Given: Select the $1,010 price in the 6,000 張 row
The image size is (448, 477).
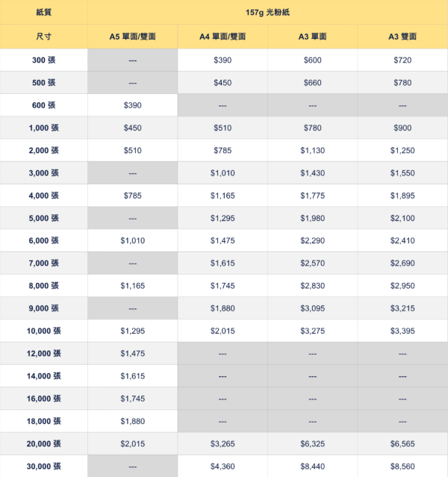Looking at the screenshot, I should [x=133, y=240].
